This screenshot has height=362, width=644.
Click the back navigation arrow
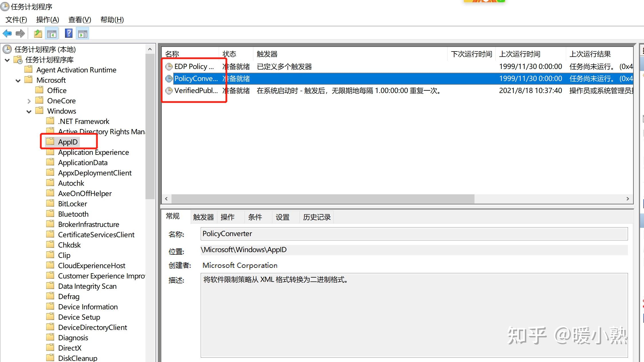tap(7, 33)
